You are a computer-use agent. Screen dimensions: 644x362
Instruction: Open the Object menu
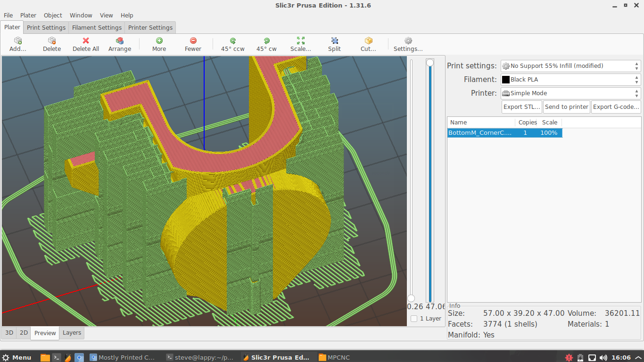click(x=53, y=16)
